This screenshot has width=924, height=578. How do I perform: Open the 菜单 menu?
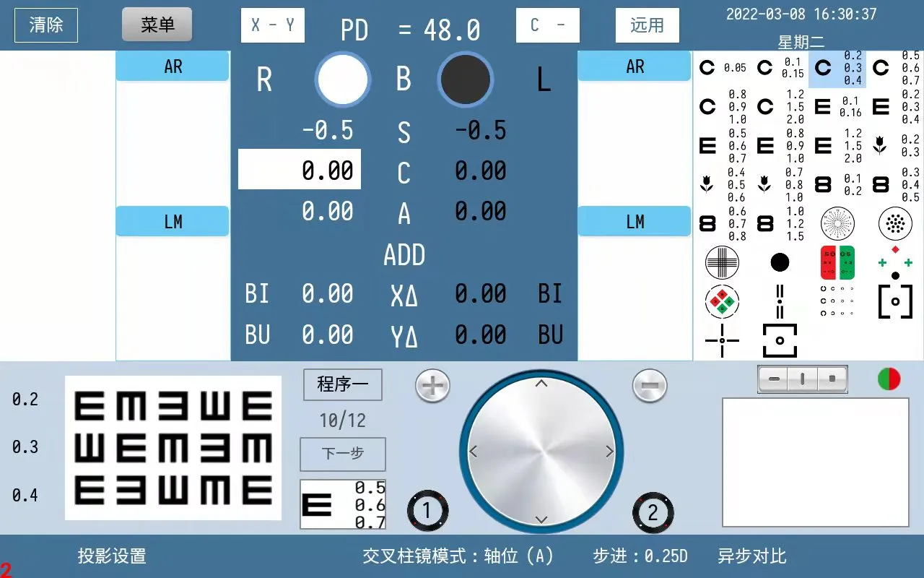(x=157, y=25)
